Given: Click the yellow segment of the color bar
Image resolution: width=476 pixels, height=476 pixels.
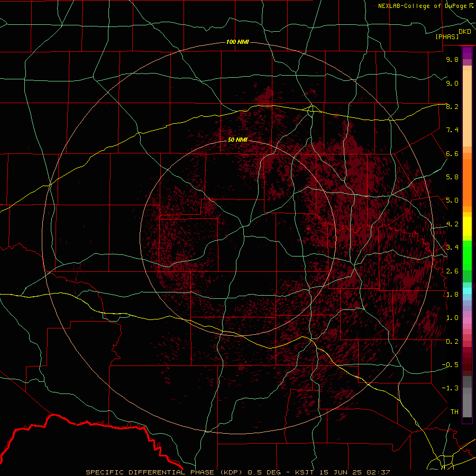Looking at the screenshot, I should pos(467,226).
